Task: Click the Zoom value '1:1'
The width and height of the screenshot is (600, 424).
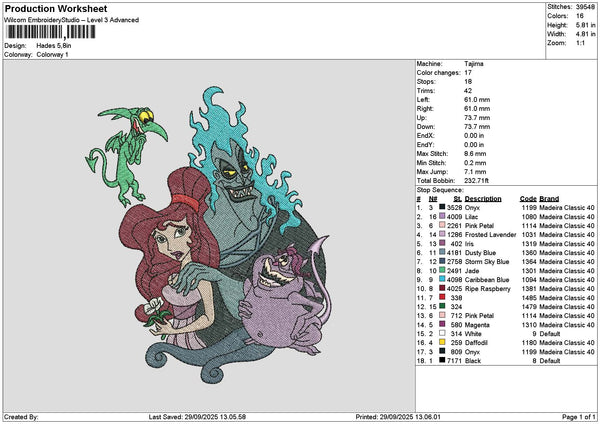Action: coord(580,43)
